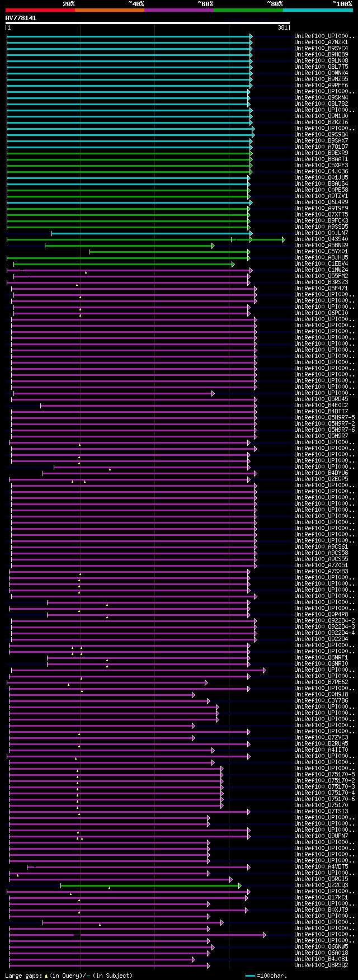Select the UniRef100_B8AAT1 label

click(321, 159)
